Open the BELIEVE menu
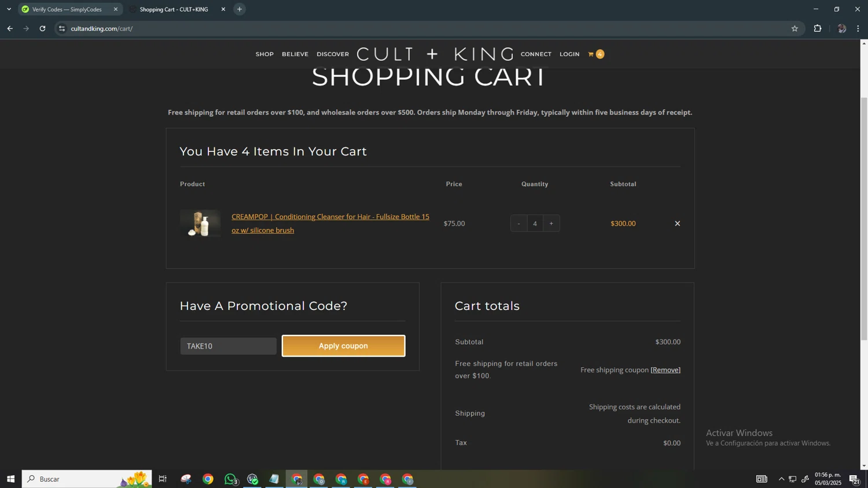The width and height of the screenshot is (868, 488). point(295,54)
